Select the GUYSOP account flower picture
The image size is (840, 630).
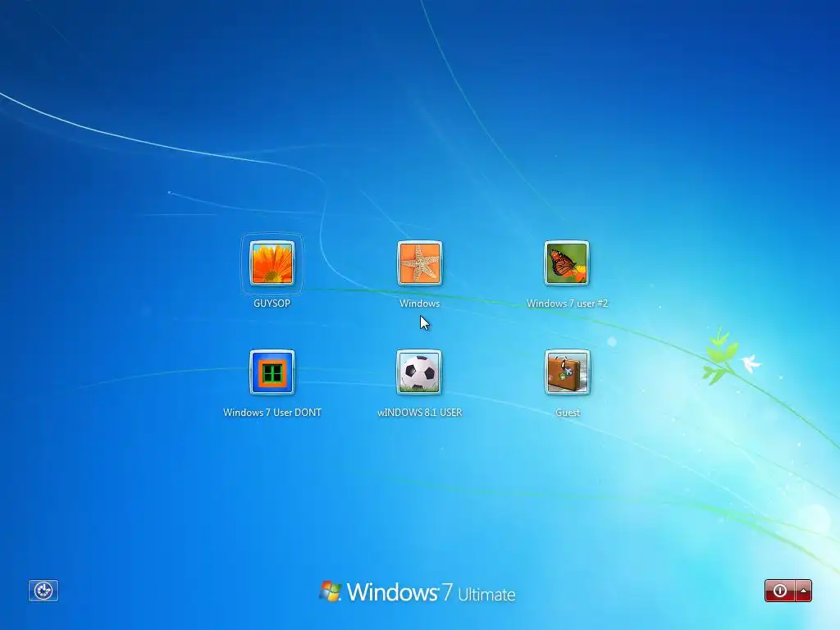point(272,263)
